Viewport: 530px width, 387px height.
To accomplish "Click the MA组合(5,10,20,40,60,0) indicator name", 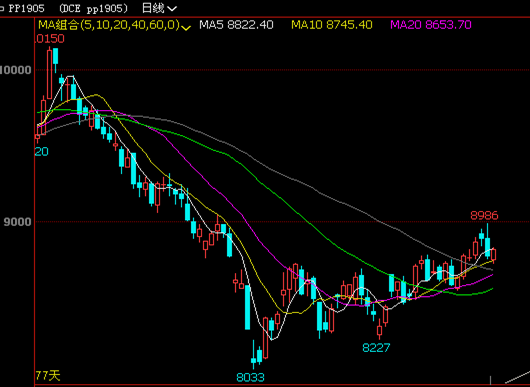I will click(x=109, y=25).
